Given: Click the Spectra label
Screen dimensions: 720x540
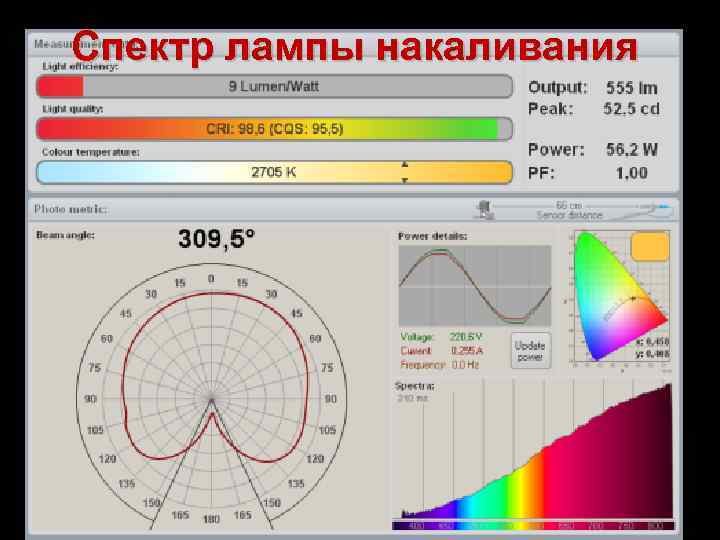Looking at the screenshot, I should (x=414, y=386).
